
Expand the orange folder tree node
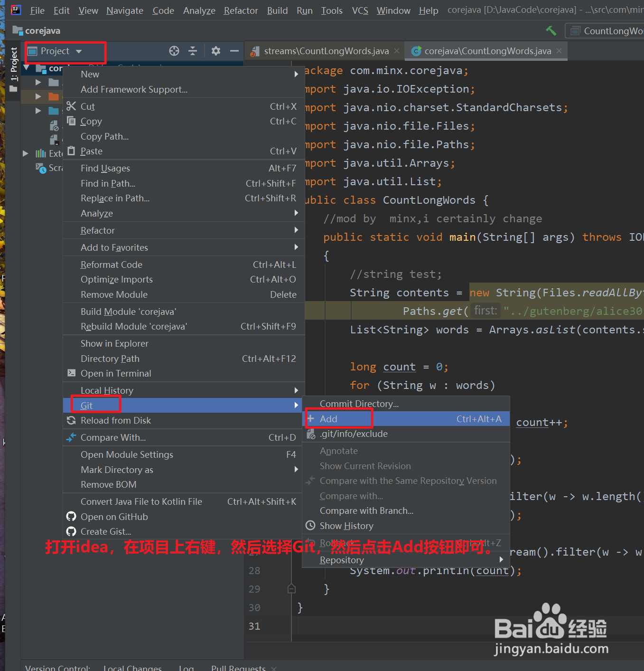point(38,96)
